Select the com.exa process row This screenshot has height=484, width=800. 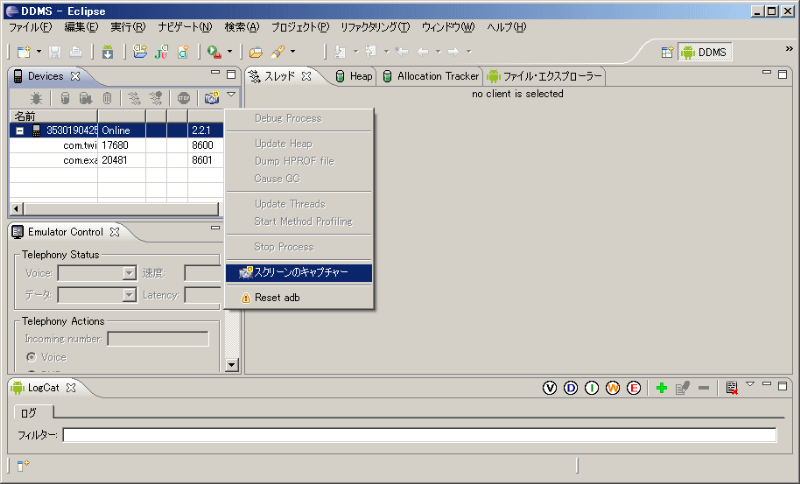coord(116,160)
